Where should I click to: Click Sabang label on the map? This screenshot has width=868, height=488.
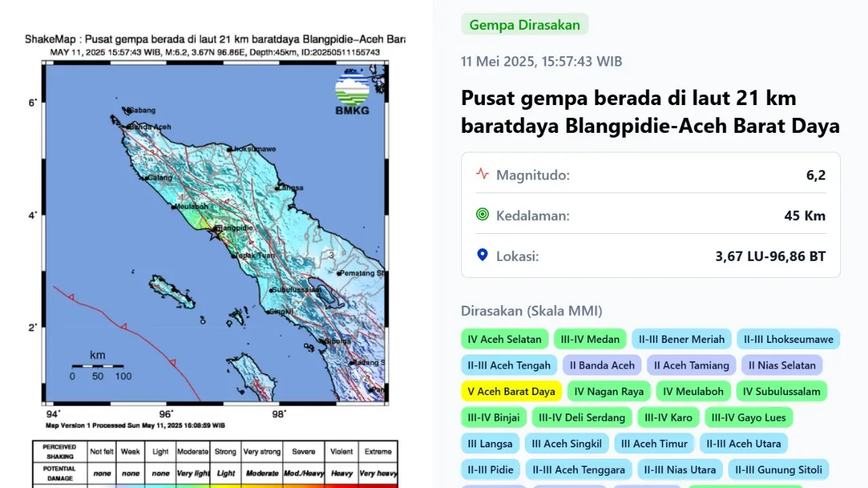142,110
